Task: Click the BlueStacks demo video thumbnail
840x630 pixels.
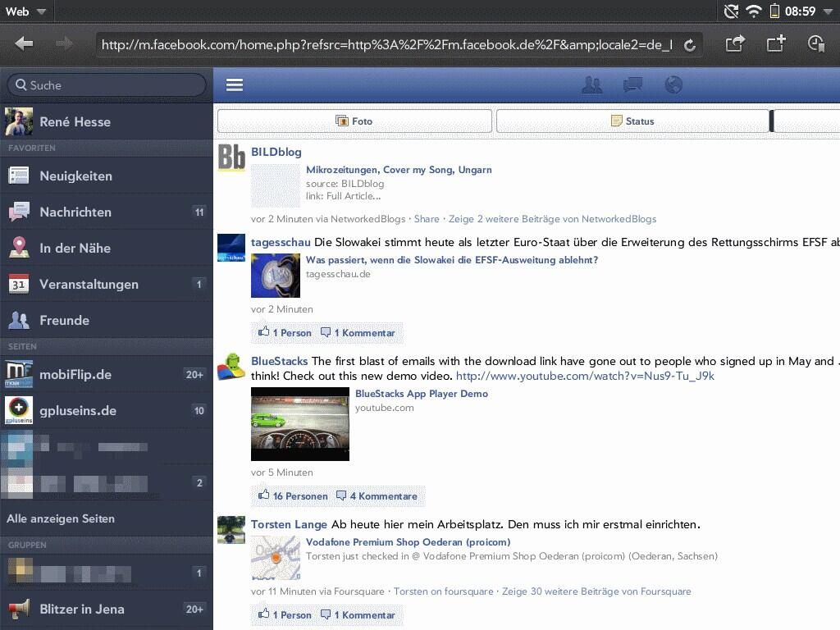Action: pyautogui.click(x=300, y=424)
